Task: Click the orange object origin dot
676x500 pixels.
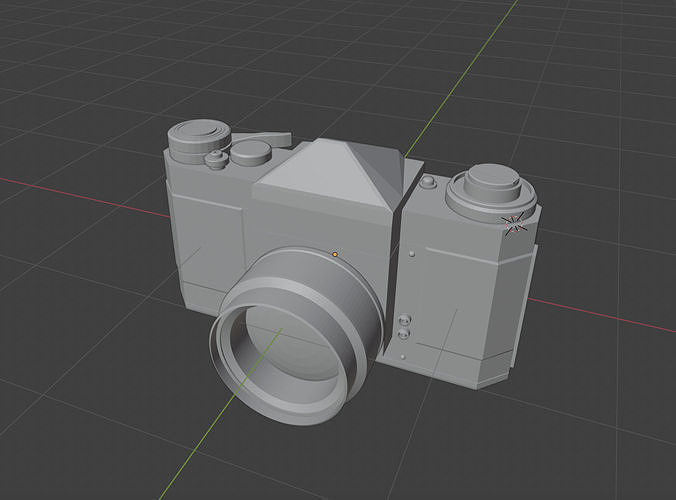Action: tap(335, 255)
